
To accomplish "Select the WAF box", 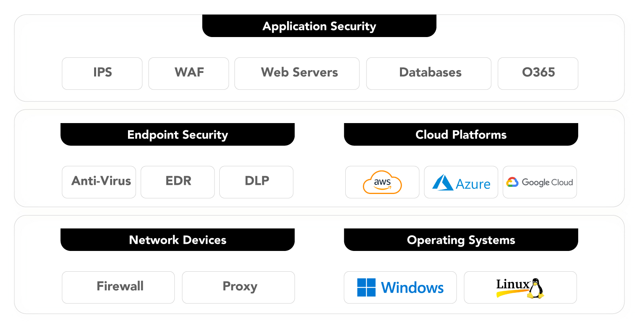I will [189, 73].
